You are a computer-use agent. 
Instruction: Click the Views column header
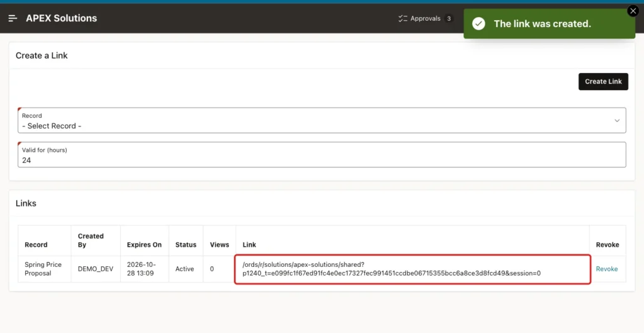219,245
